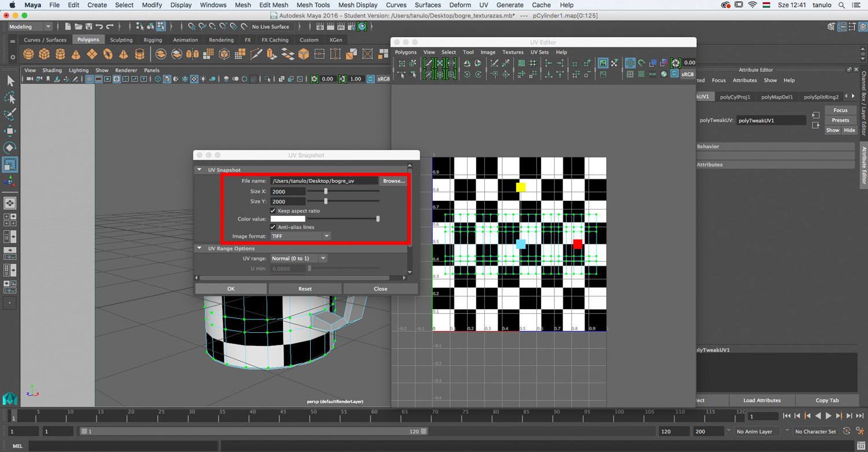Activate the Rotate tool in the toolbox
868x452 pixels.
click(x=10, y=148)
